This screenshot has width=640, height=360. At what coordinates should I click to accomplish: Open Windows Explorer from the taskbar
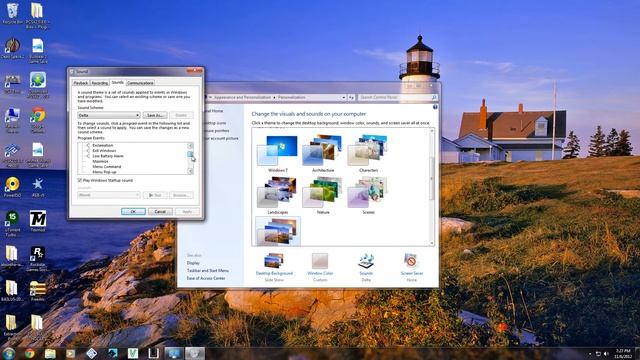pyautogui.click(x=50, y=353)
